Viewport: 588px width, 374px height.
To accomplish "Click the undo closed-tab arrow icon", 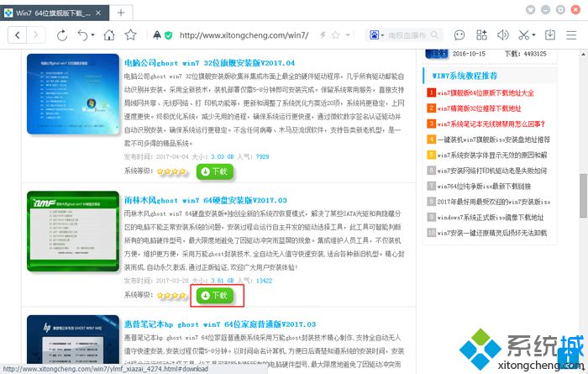I will point(82,35).
